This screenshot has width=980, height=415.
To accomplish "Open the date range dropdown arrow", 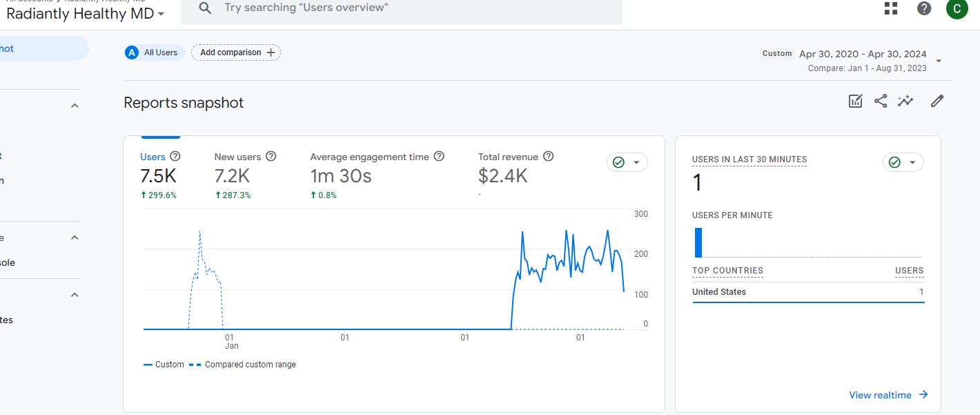I will pos(938,61).
